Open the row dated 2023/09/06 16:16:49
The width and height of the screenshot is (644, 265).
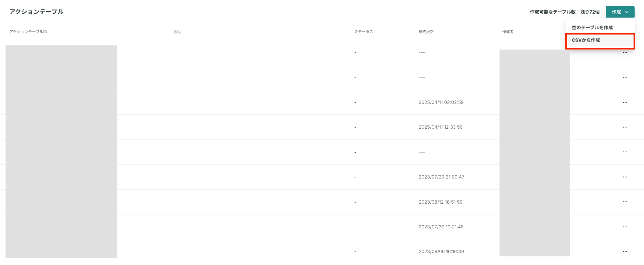pos(322,252)
